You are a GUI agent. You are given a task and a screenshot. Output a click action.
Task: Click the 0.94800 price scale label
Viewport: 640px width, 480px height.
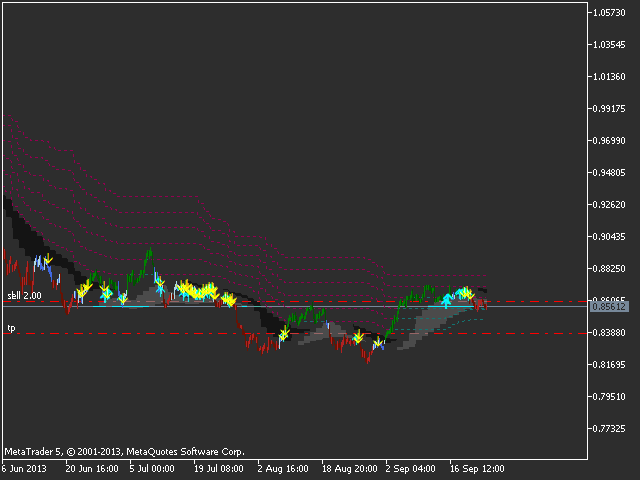pos(608,172)
